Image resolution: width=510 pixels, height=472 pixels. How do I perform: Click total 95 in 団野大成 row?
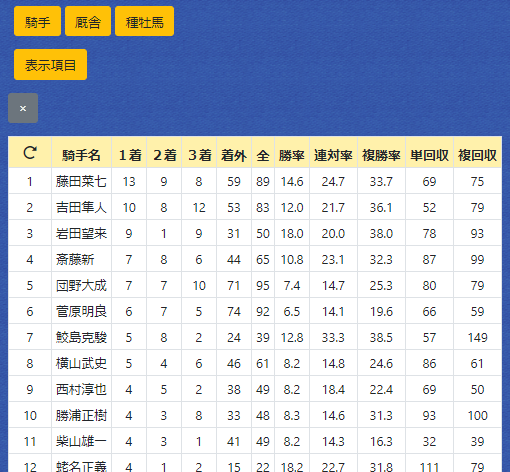263,286
